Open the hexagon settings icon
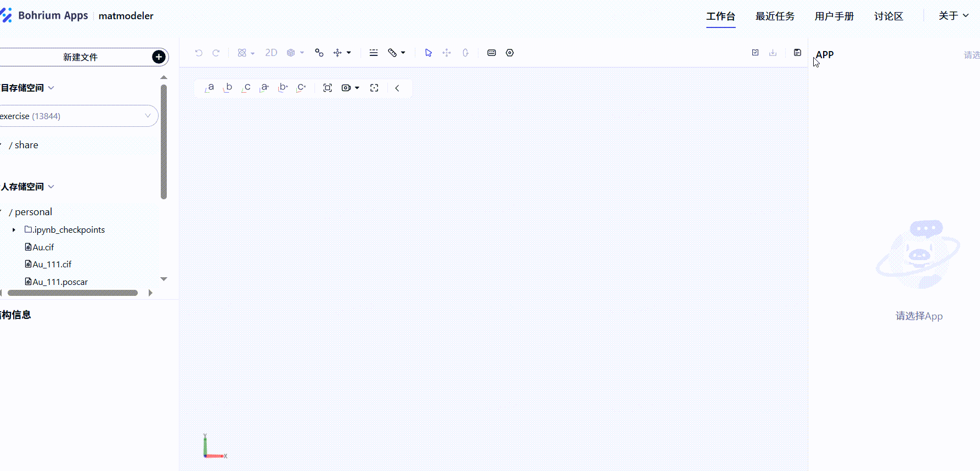The image size is (980, 471). 510,53
